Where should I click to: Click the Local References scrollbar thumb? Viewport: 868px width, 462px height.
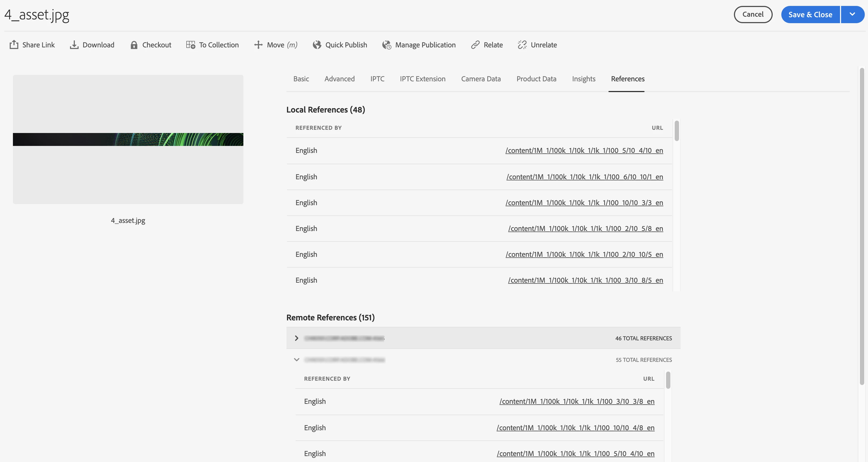pos(677,131)
